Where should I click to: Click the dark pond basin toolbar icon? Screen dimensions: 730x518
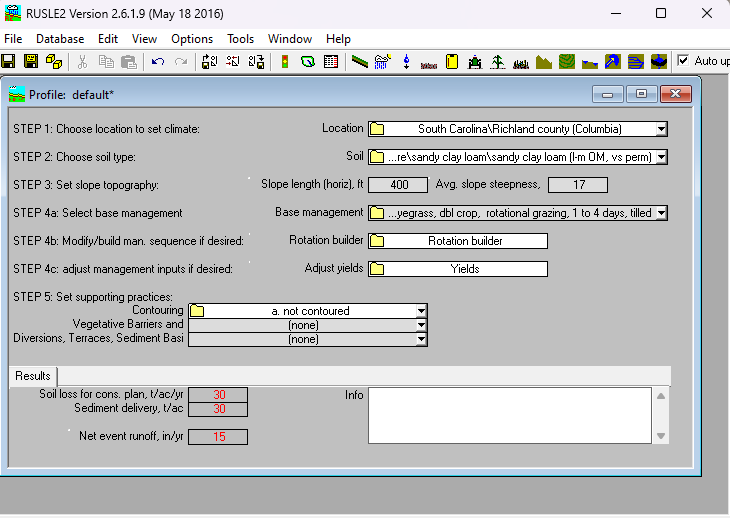pos(659,61)
